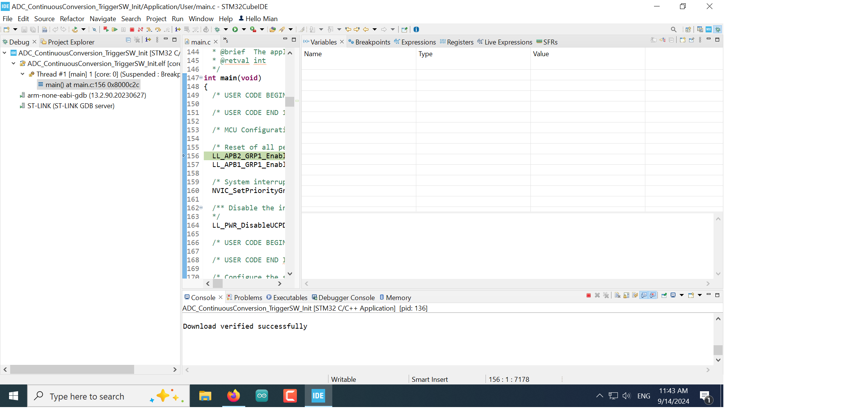Collapse the Thread #1 tree node

(x=23, y=74)
